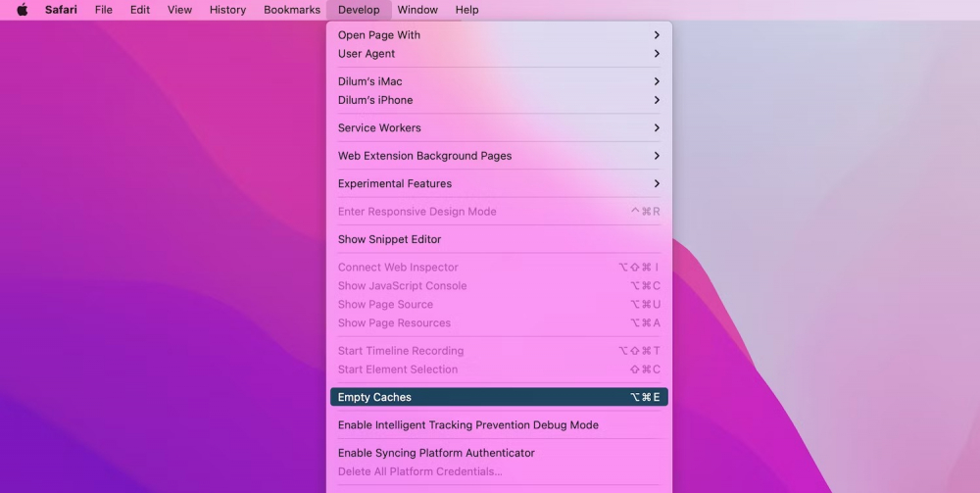Open the View menu
The image size is (980, 493).
click(x=179, y=10)
